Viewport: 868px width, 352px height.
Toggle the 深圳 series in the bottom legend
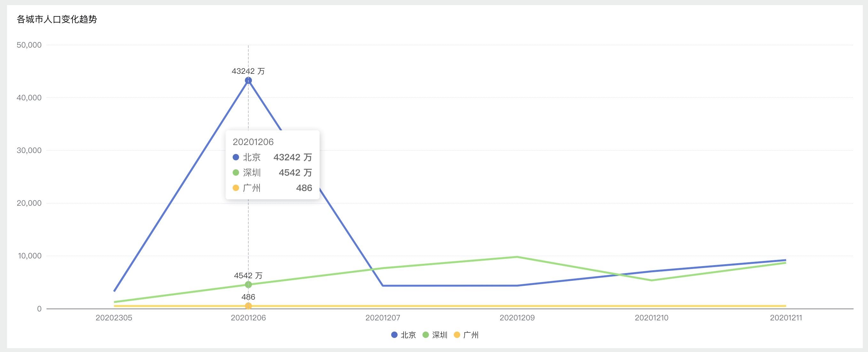(x=435, y=335)
